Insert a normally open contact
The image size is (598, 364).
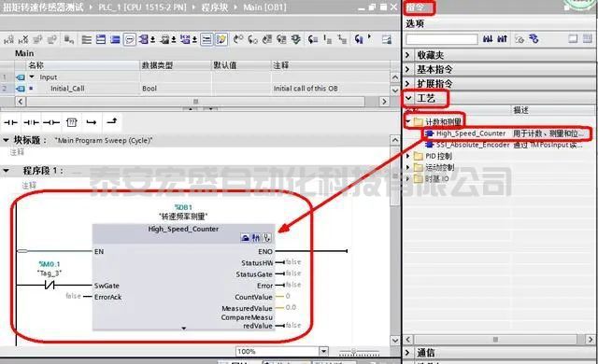(10, 122)
